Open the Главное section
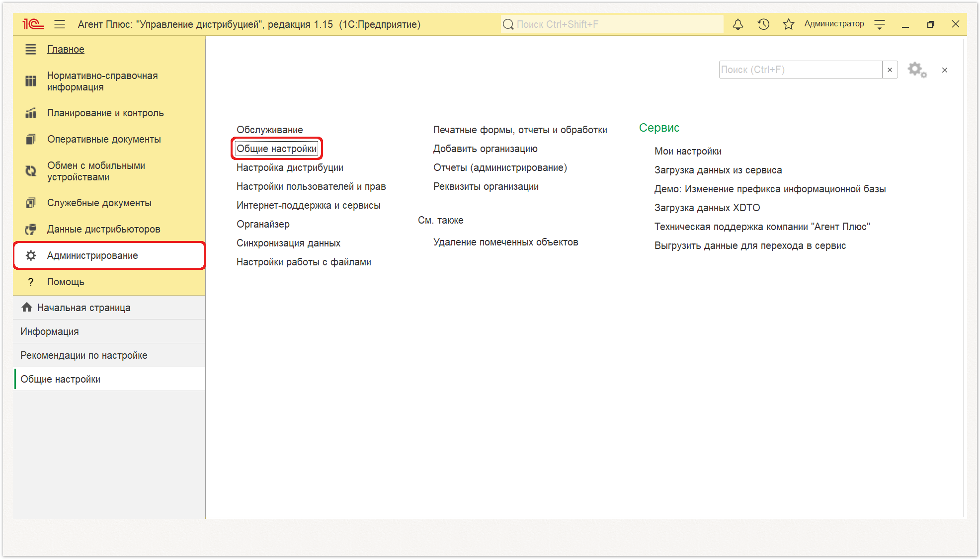The height and width of the screenshot is (559, 980). pyautogui.click(x=66, y=49)
